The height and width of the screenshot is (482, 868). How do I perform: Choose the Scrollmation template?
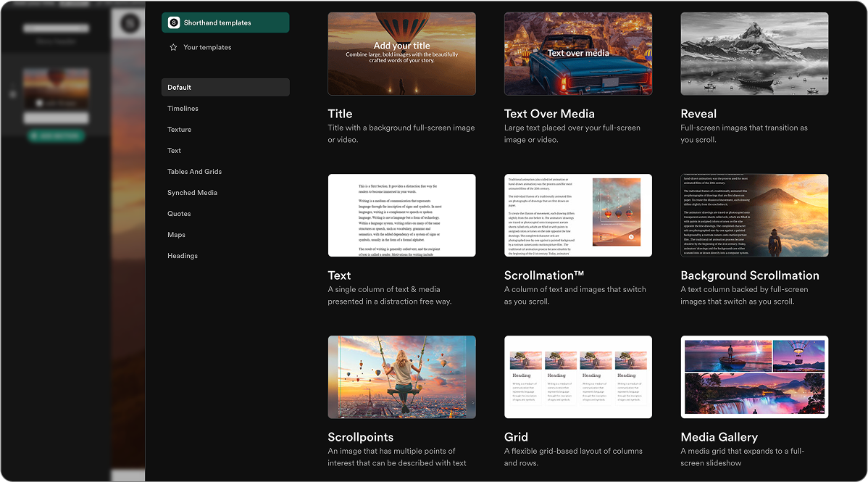pos(578,215)
